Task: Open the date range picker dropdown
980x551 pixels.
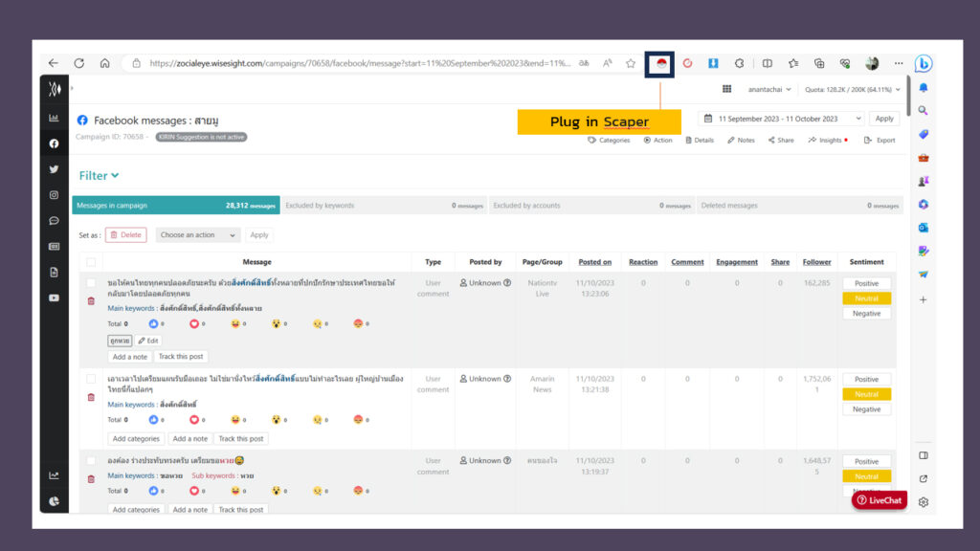Action: (782, 119)
